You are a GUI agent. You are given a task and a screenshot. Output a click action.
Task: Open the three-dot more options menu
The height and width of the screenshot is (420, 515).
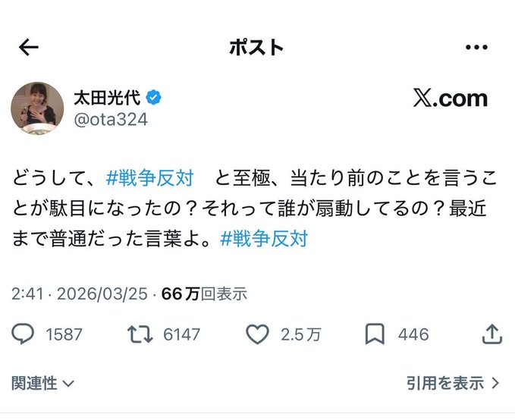476,48
